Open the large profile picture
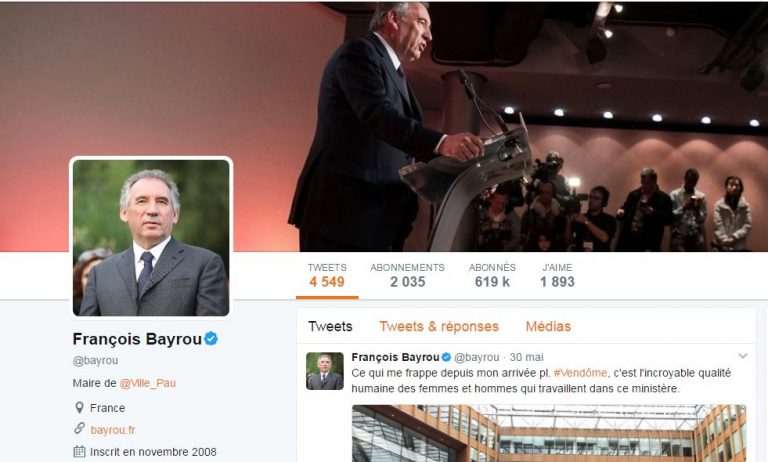768x462 pixels. tap(151, 238)
